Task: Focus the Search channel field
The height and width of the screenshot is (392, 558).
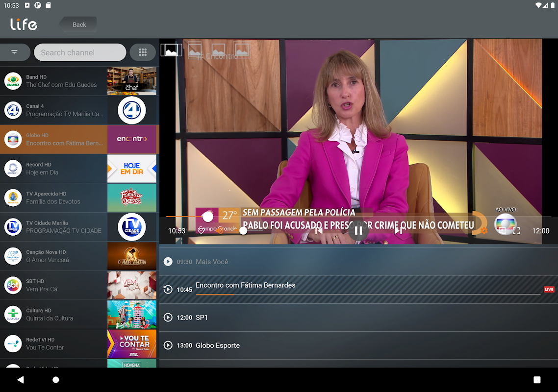Action: [80, 52]
